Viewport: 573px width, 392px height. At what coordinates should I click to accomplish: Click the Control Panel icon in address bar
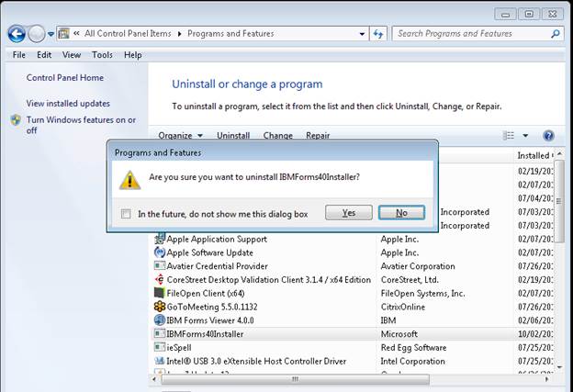(x=63, y=34)
